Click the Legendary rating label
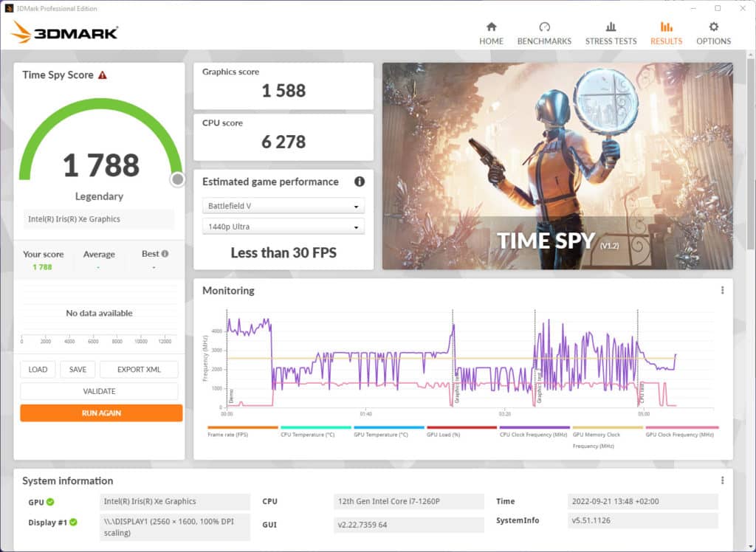This screenshot has height=552, width=756. coord(99,196)
